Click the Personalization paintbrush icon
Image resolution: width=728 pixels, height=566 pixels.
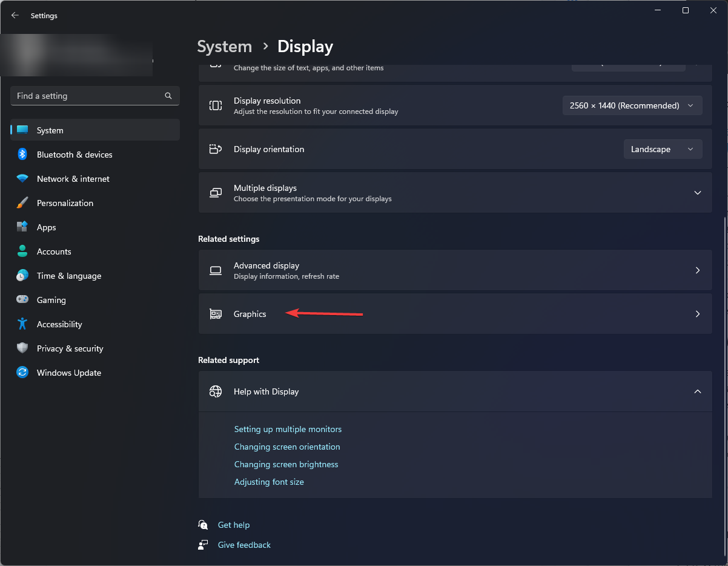pos(22,203)
